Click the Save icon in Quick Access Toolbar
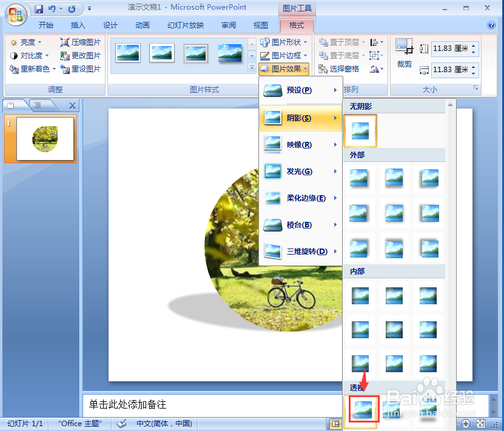The width and height of the screenshot is (504, 431). (x=38, y=7)
